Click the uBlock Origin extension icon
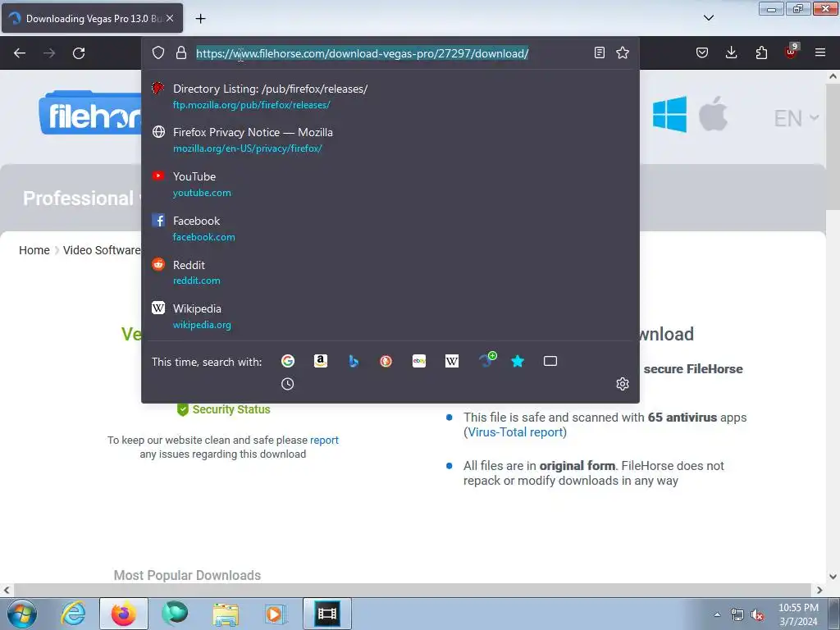 pos(792,51)
